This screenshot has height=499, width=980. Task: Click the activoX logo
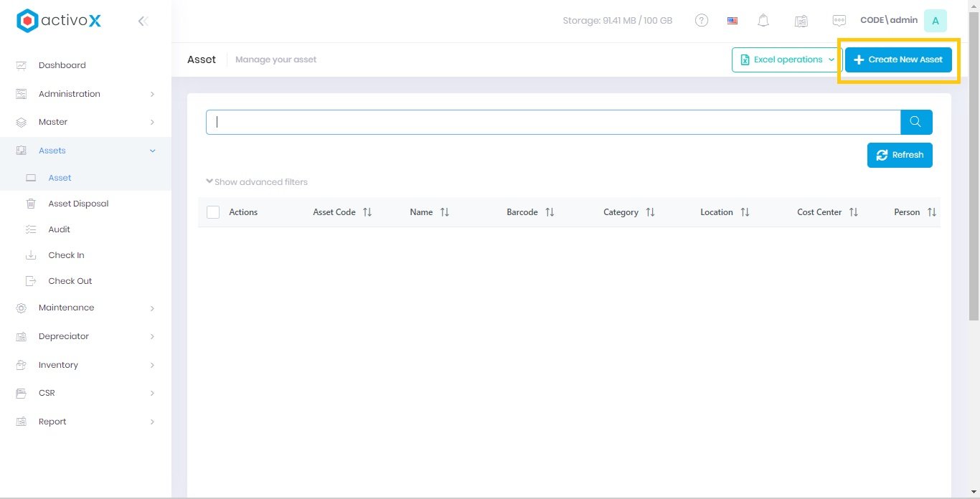pyautogui.click(x=59, y=21)
